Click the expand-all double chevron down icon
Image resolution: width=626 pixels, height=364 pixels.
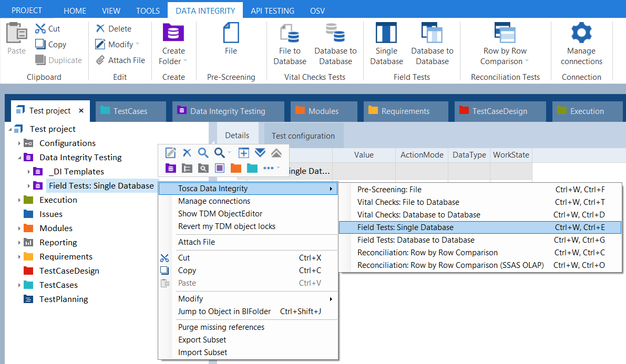[260, 153]
